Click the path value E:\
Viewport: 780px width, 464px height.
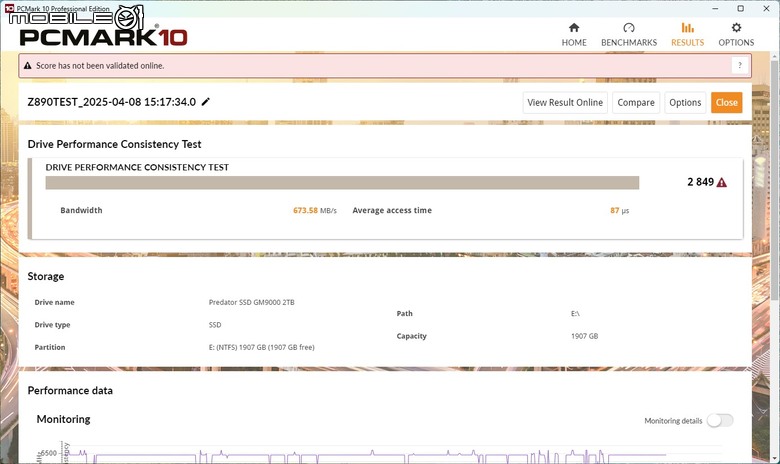pyautogui.click(x=575, y=314)
